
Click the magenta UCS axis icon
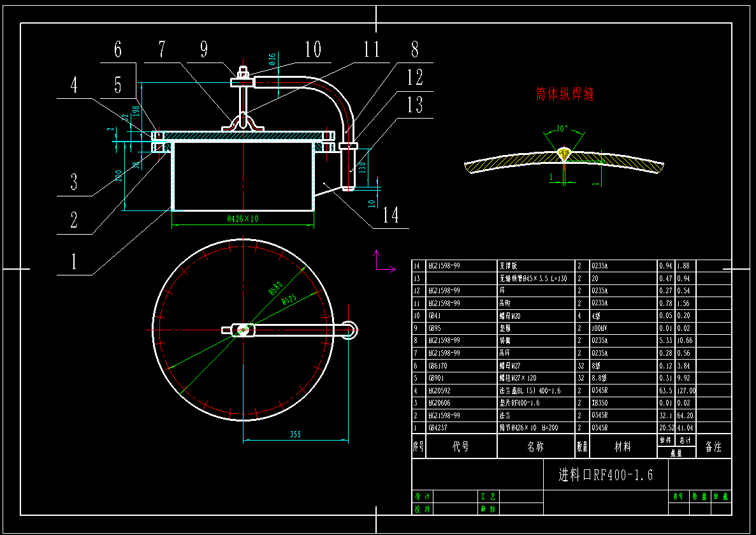pyautogui.click(x=384, y=261)
